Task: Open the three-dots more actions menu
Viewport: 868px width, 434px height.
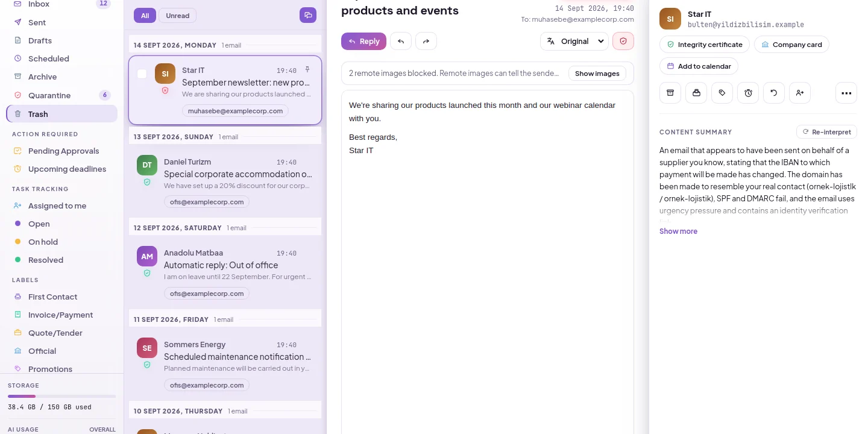Action: (846, 93)
